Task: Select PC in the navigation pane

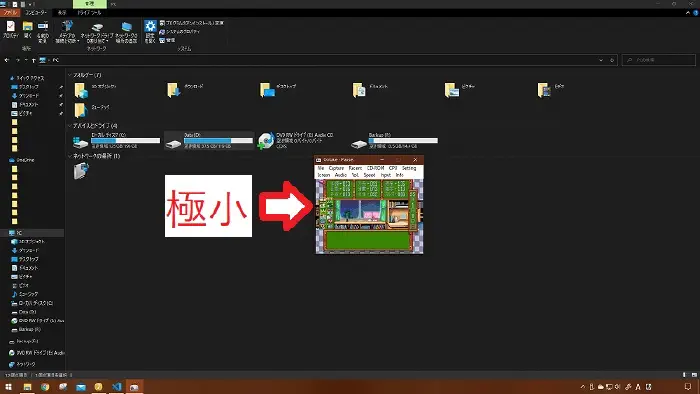Action: pos(32,233)
